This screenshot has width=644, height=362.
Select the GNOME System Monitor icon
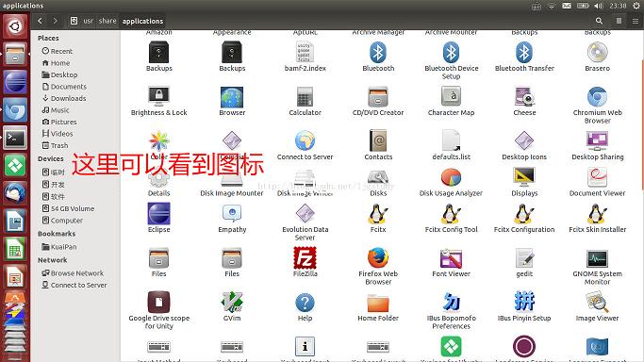point(597,258)
